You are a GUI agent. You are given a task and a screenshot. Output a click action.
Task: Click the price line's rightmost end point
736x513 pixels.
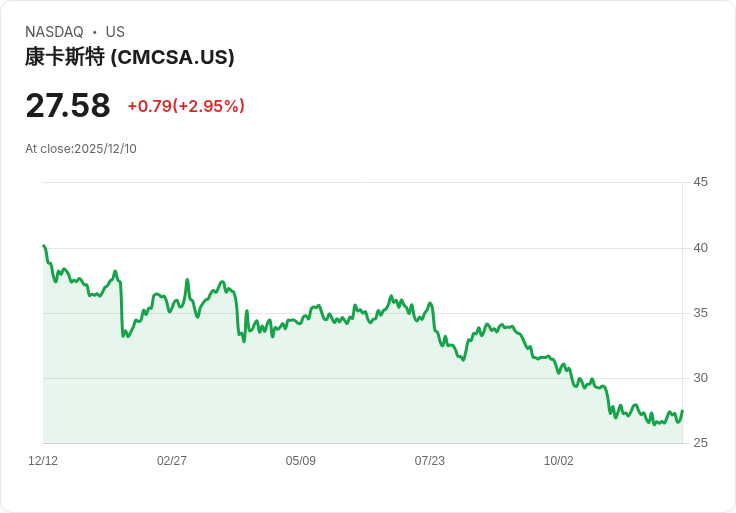682,411
